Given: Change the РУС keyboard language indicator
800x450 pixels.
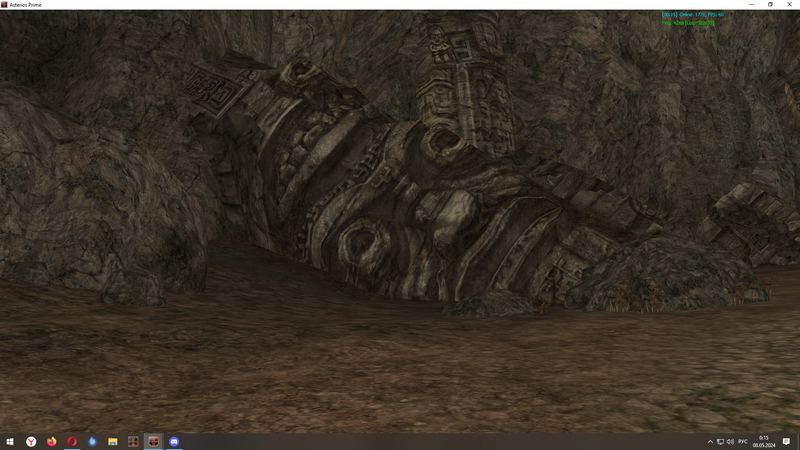Looking at the screenshot, I should point(743,442).
